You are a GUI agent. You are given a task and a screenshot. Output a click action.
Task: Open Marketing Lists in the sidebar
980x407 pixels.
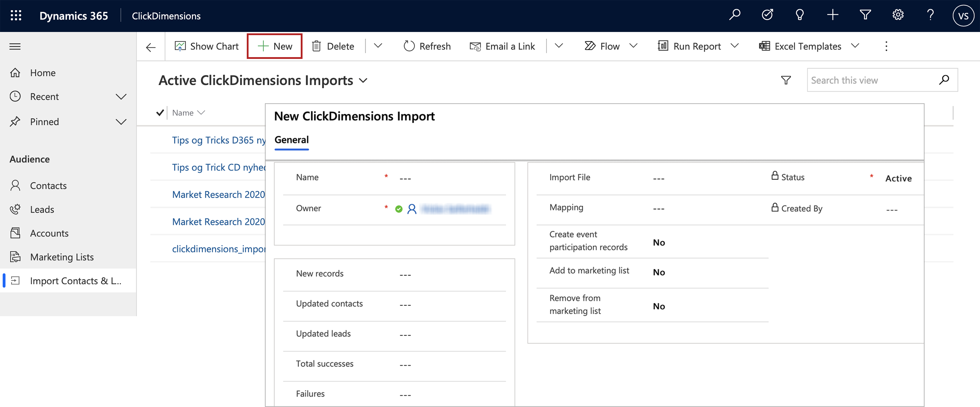coord(62,257)
